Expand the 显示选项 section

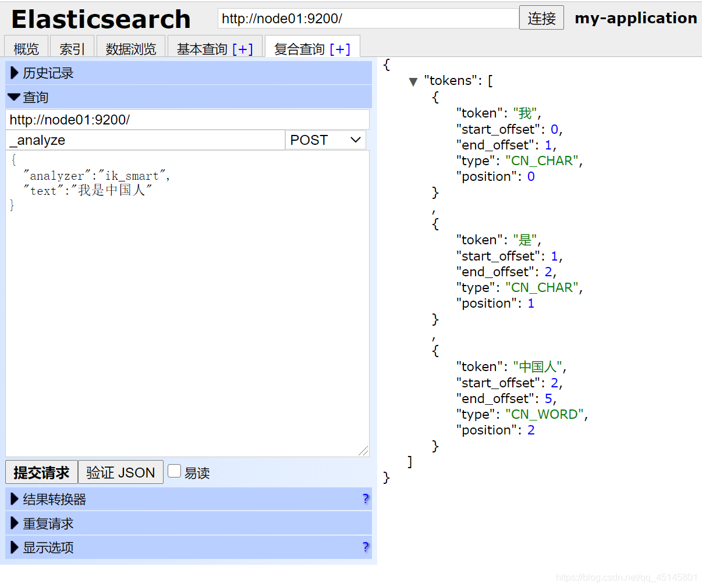pyautogui.click(x=189, y=547)
